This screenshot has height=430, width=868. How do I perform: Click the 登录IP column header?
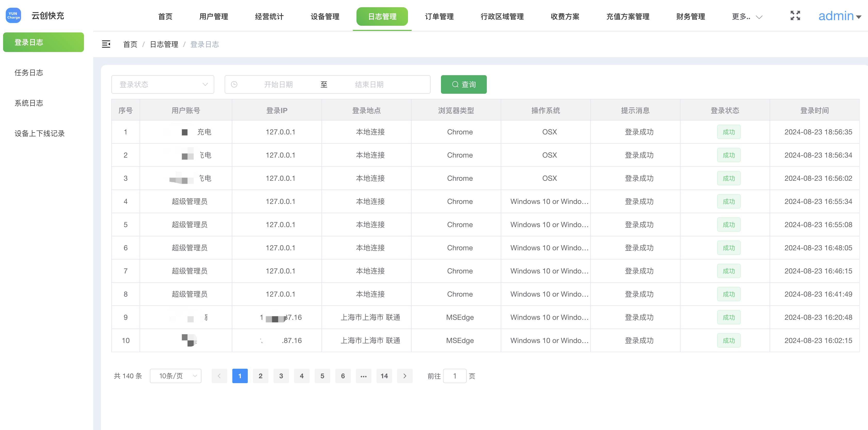pyautogui.click(x=277, y=110)
